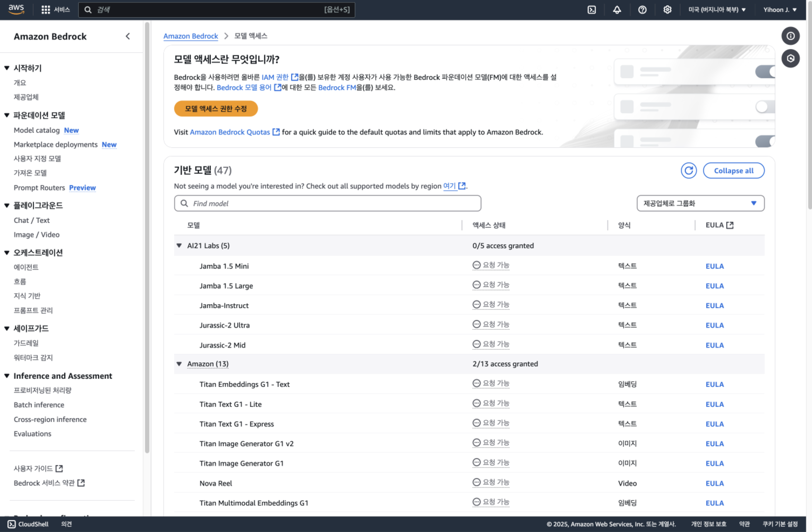The image size is (812, 532).
Task: Open the settings gear icon
Action: click(667, 9)
